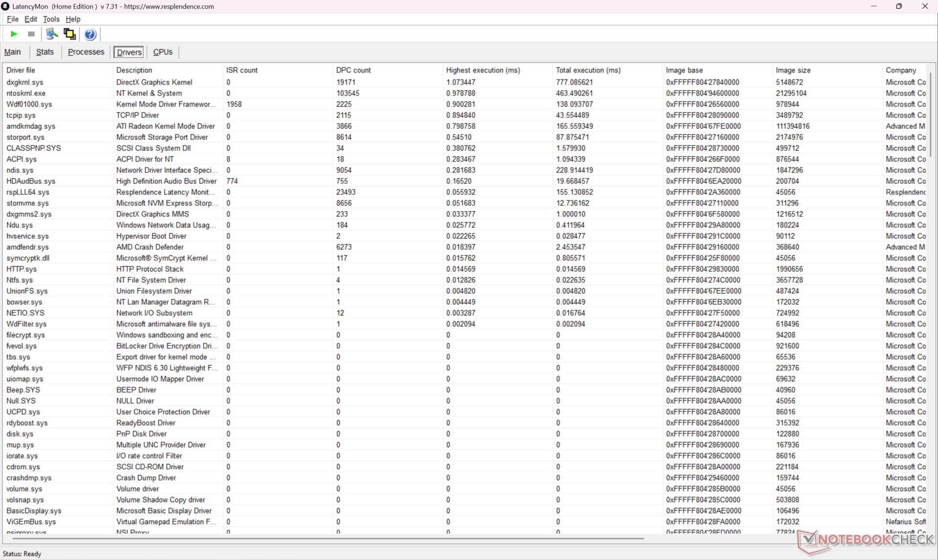Open the Tools menu

pos(51,19)
